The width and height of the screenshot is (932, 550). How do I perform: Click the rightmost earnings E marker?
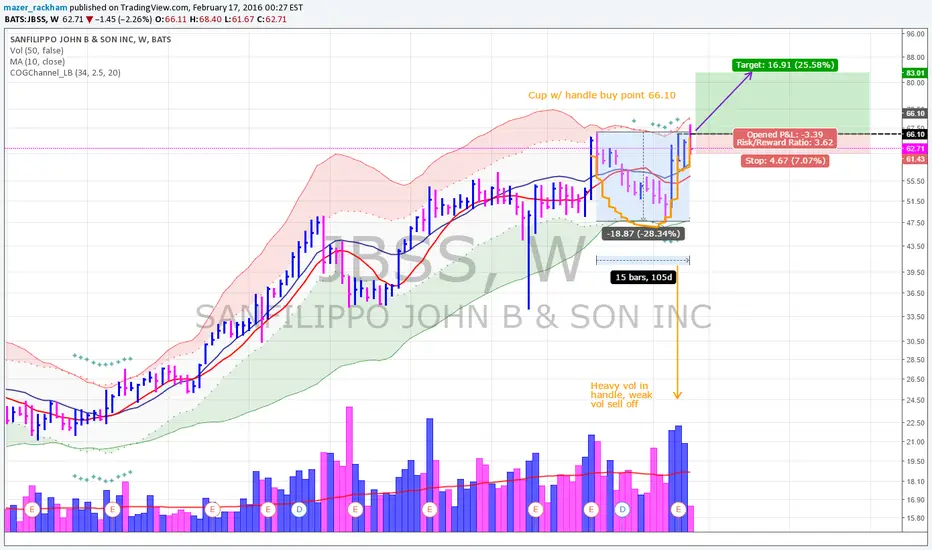point(678,510)
